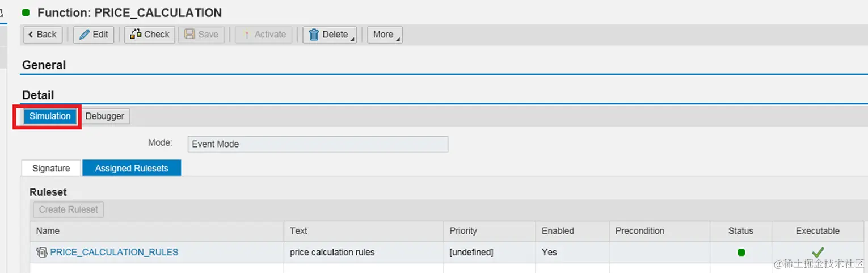
Task: Go Back to the previous screen
Action: click(x=43, y=35)
